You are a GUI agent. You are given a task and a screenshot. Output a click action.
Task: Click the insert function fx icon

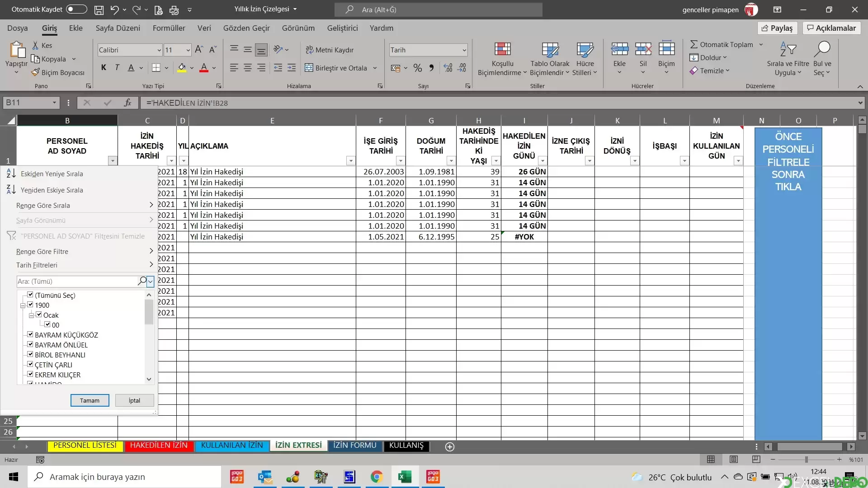point(127,103)
